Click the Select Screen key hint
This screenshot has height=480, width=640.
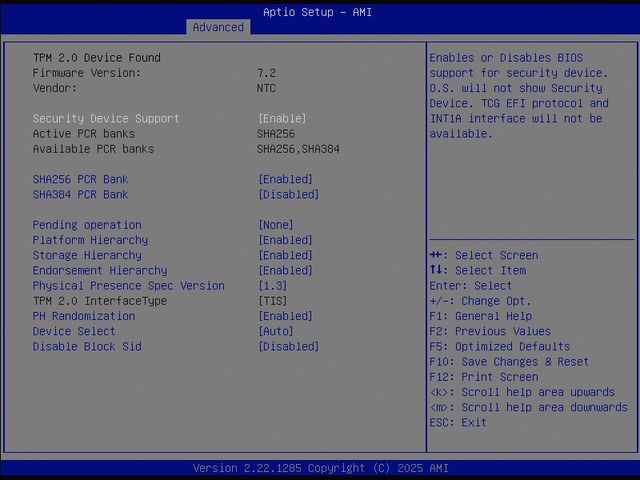(484, 255)
